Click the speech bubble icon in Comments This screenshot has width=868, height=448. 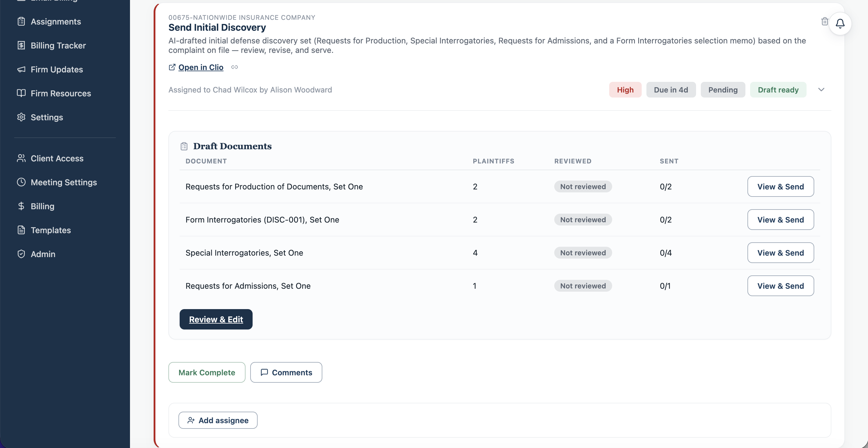[264, 372]
